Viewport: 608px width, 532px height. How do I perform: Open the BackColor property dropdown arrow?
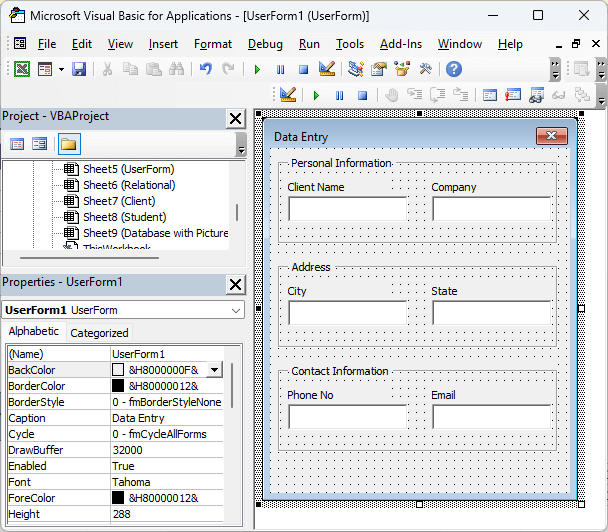214,370
